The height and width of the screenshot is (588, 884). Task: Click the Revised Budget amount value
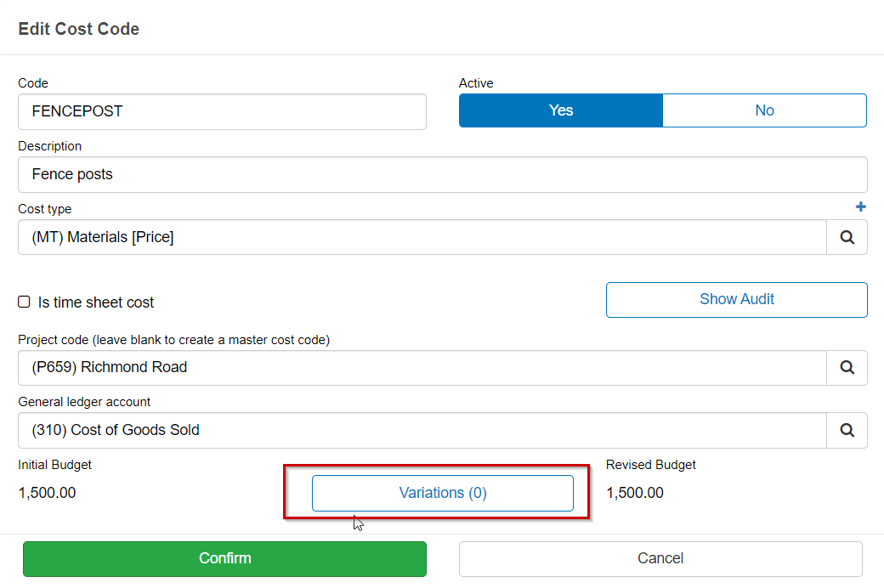[635, 493]
